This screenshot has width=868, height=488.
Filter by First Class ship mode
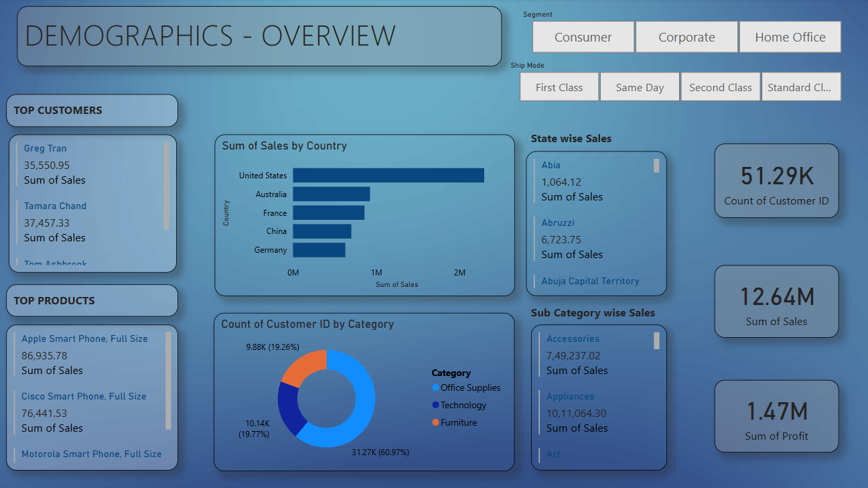(x=559, y=87)
